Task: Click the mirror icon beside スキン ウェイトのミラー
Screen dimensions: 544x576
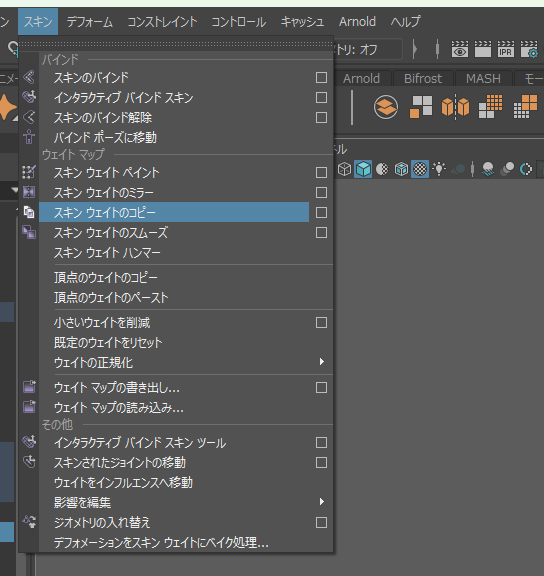Action: (29, 192)
